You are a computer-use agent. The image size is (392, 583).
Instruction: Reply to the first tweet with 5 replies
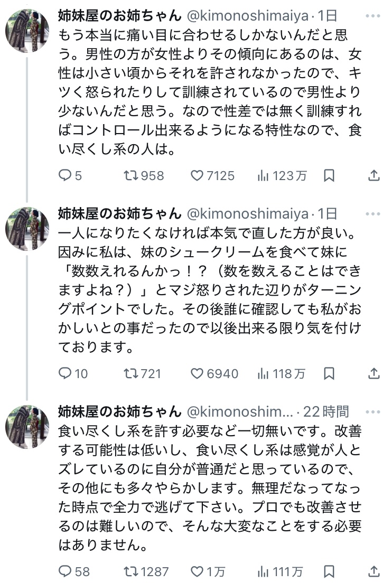point(64,175)
